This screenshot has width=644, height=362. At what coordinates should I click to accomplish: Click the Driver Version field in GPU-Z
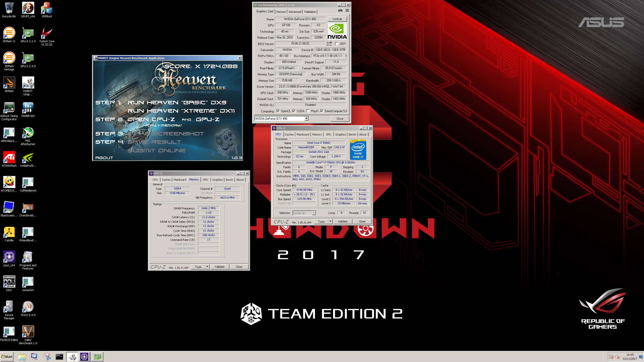click(311, 86)
